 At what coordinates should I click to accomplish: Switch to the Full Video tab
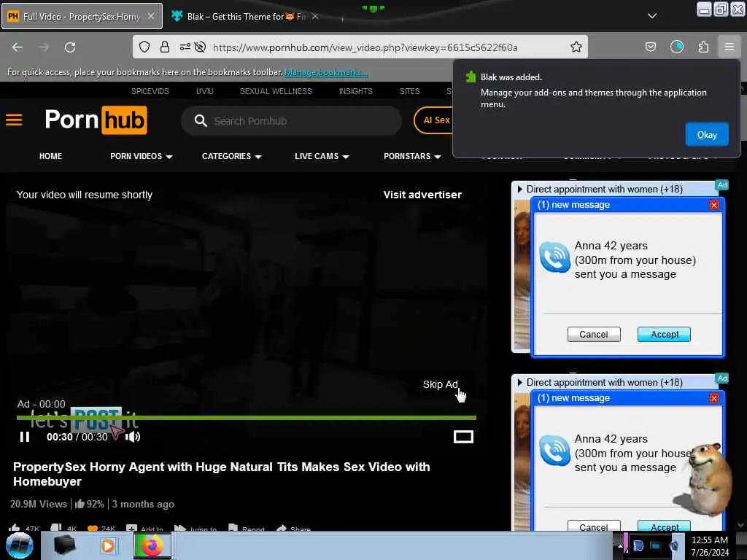pos(82,16)
